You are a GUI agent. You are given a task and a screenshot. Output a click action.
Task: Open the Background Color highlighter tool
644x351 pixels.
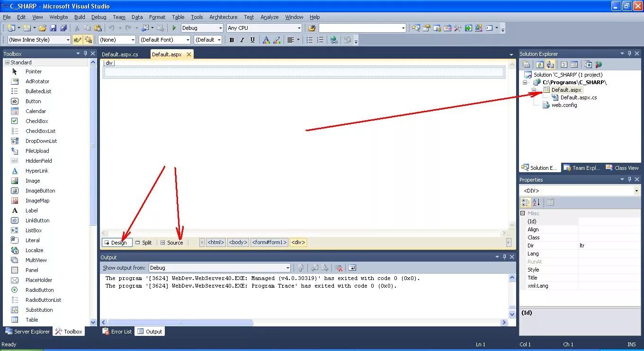[277, 40]
